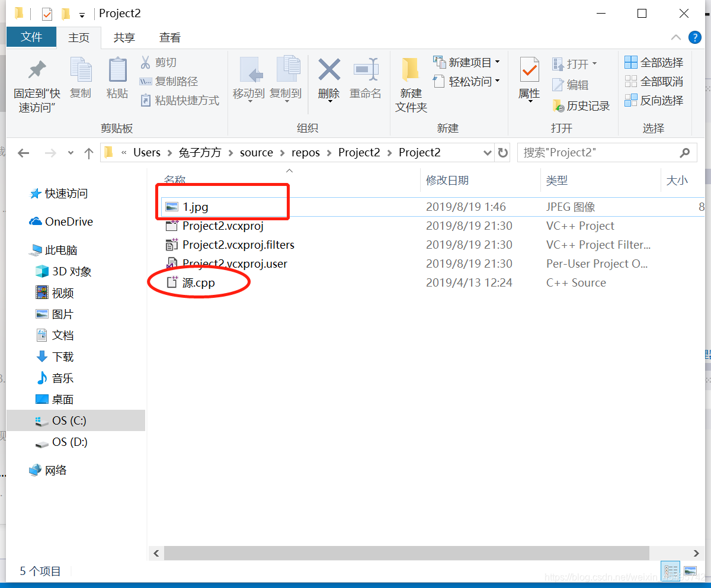Choose Paste shortcut (粘贴快捷方式)
This screenshot has width=711, height=588.
tap(180, 100)
